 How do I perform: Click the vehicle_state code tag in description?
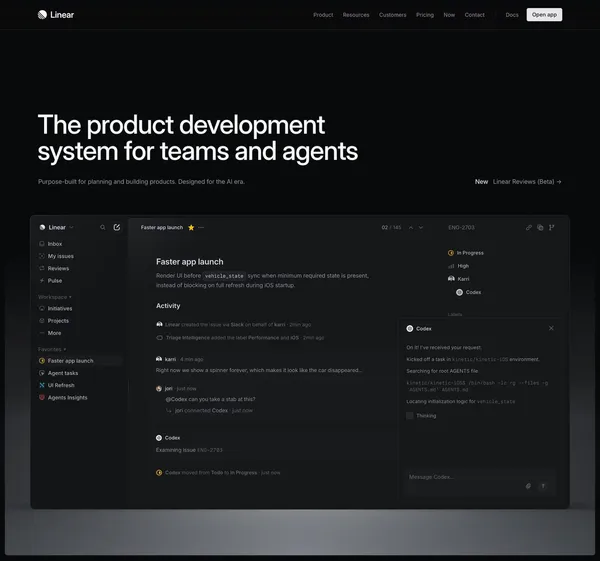[x=224, y=276]
